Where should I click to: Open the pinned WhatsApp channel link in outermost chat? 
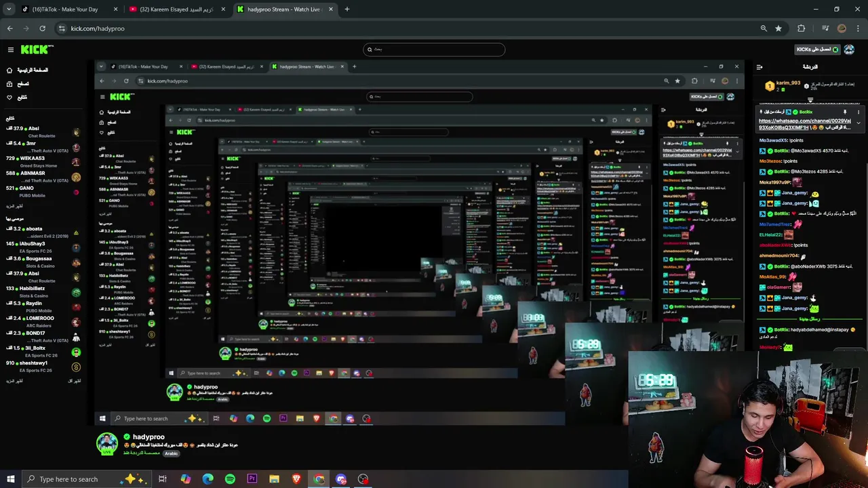[x=804, y=124]
